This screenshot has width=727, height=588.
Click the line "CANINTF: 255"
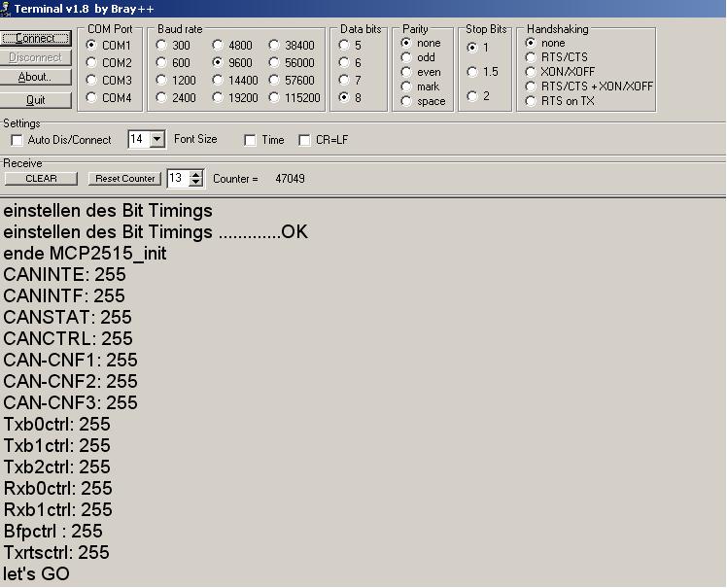pos(64,295)
